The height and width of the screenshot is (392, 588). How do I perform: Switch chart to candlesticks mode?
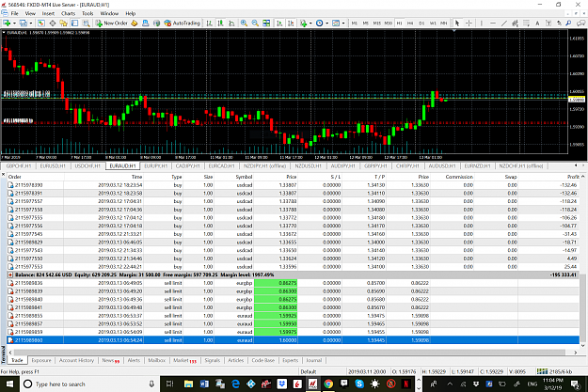click(x=220, y=24)
